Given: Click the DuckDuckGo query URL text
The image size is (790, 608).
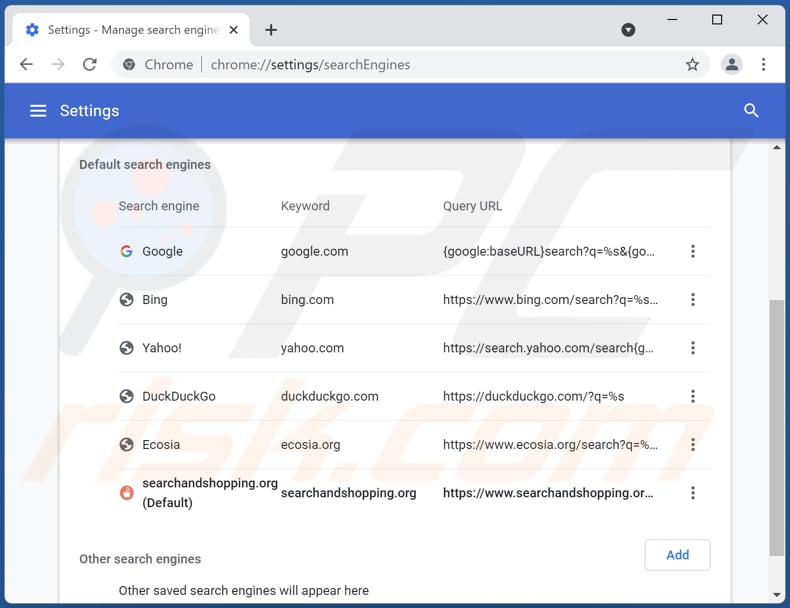Looking at the screenshot, I should [x=534, y=396].
